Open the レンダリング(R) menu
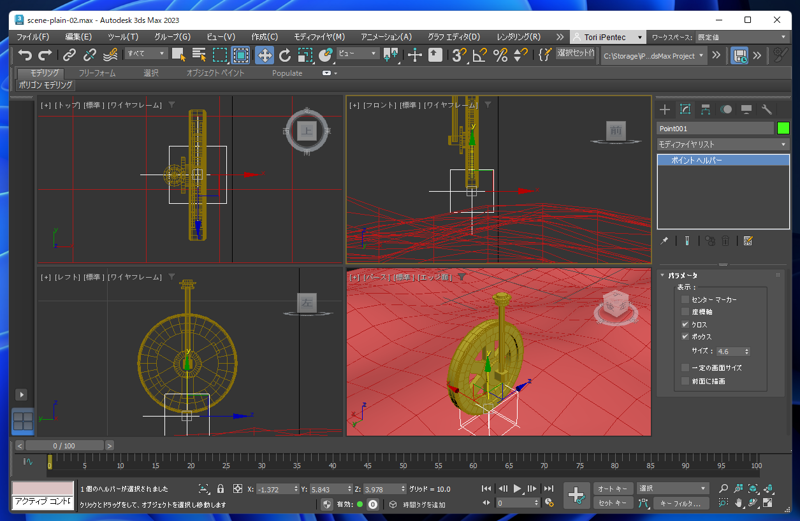The image size is (800, 521). [518, 37]
